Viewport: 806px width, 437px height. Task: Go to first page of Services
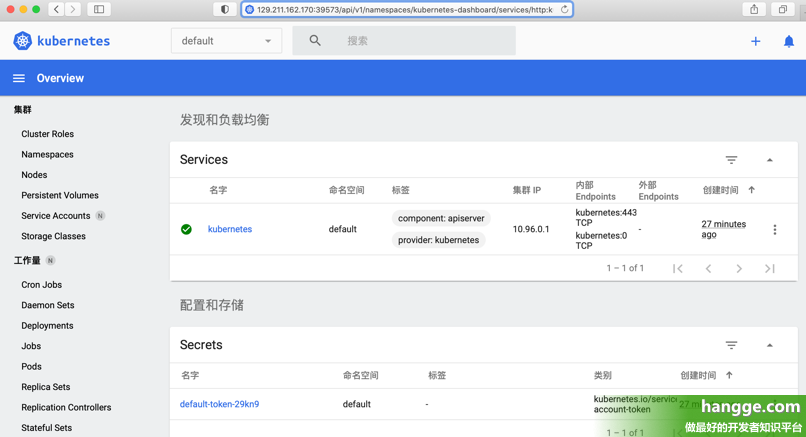tap(677, 268)
